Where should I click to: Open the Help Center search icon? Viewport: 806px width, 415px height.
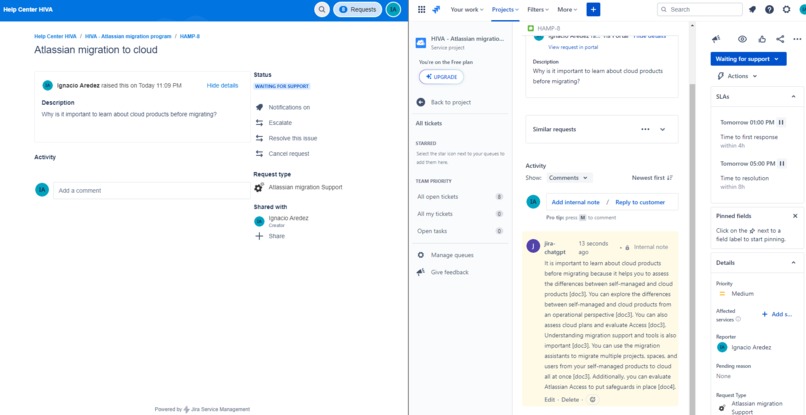322,9
